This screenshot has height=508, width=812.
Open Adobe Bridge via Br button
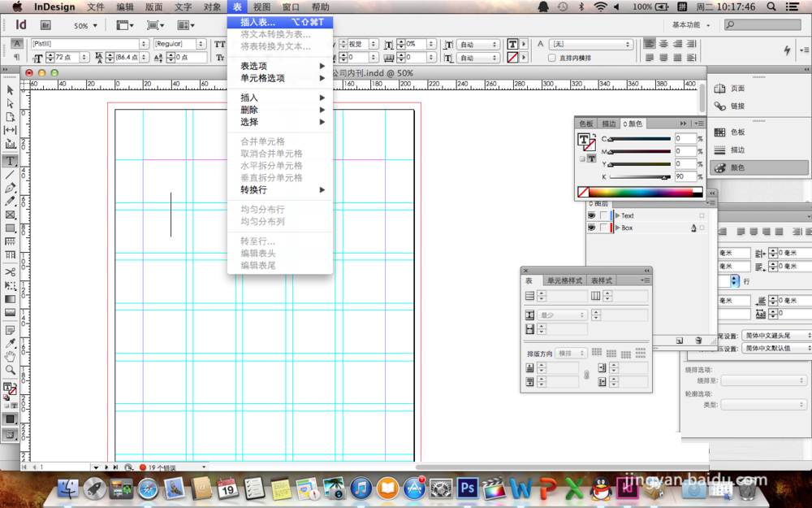point(45,25)
